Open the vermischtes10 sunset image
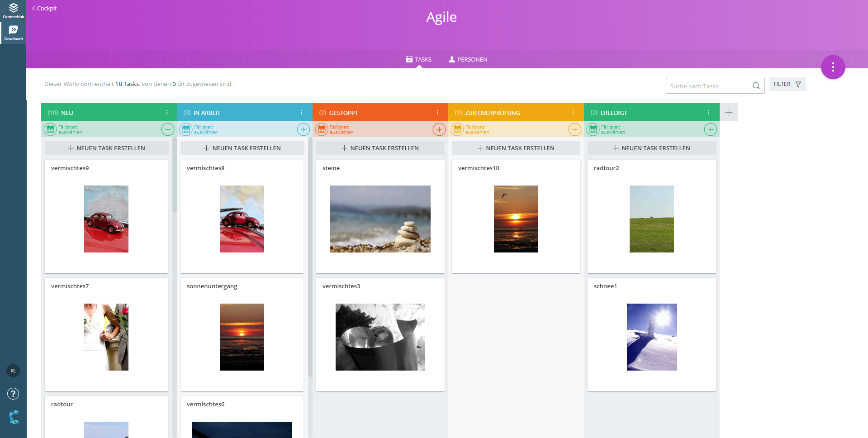The height and width of the screenshot is (438, 868). 516,219
